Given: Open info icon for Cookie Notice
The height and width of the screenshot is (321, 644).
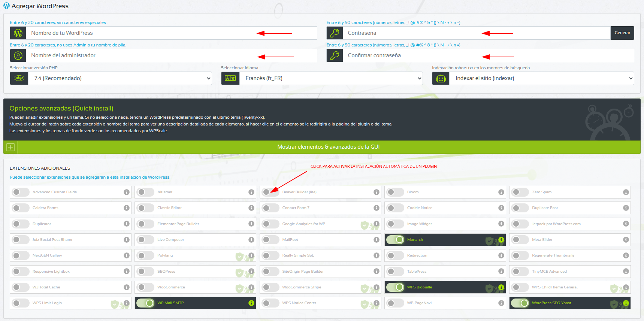Looking at the screenshot, I should pyautogui.click(x=501, y=208).
